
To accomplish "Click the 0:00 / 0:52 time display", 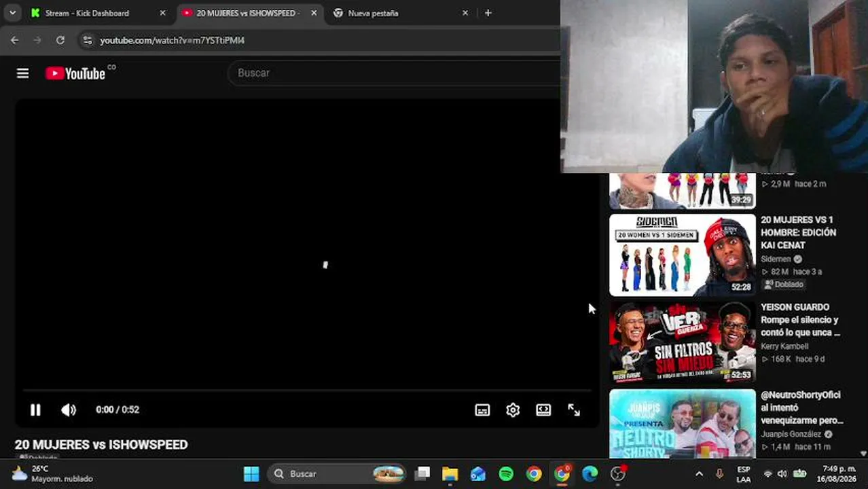I will [x=117, y=410].
